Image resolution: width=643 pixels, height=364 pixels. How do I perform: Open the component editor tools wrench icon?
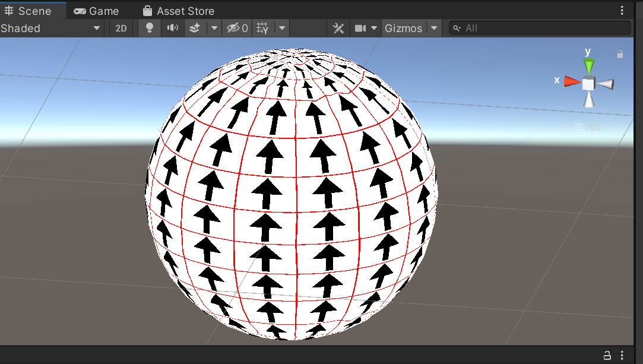pos(338,28)
